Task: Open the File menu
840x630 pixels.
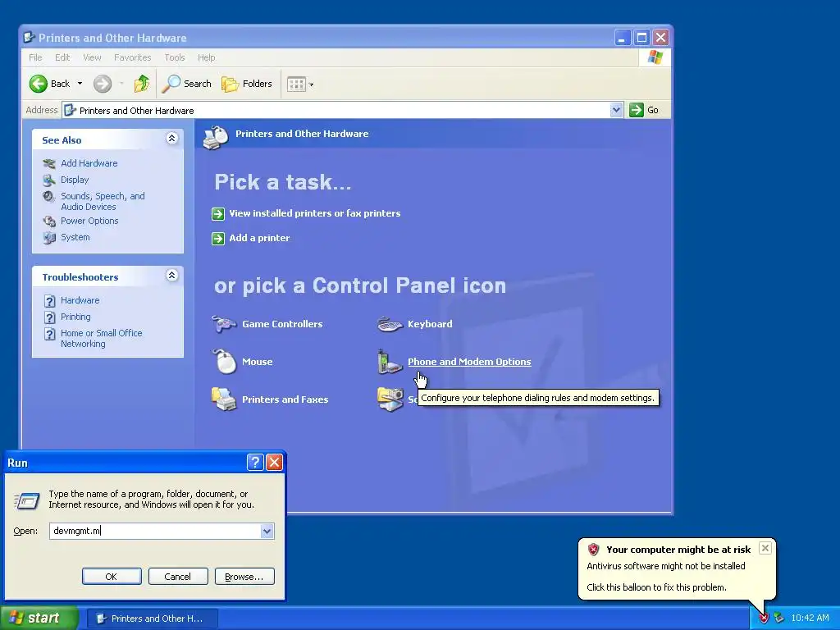Action: click(x=35, y=57)
